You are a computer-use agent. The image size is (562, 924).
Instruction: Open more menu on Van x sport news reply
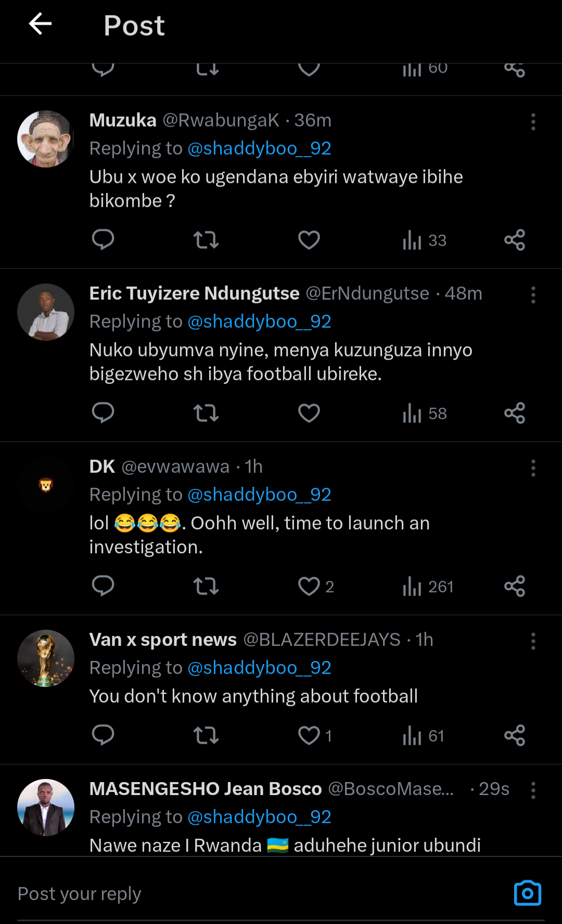click(x=533, y=641)
